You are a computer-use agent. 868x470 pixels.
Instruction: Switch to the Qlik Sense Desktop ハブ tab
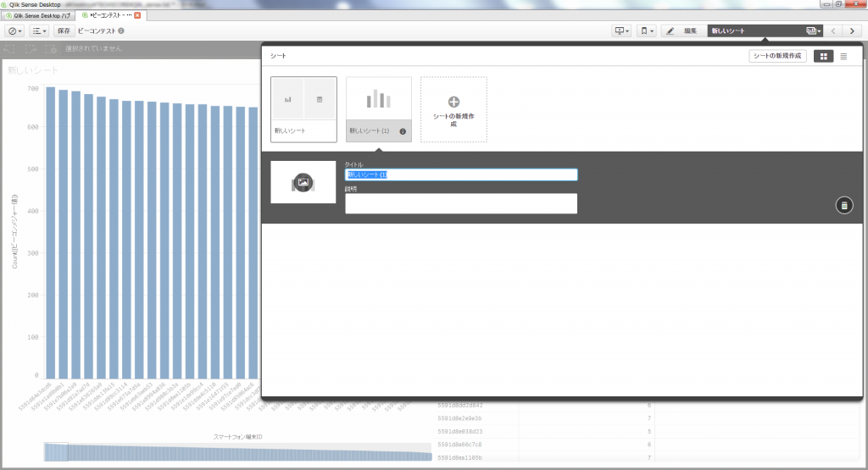[x=39, y=15]
